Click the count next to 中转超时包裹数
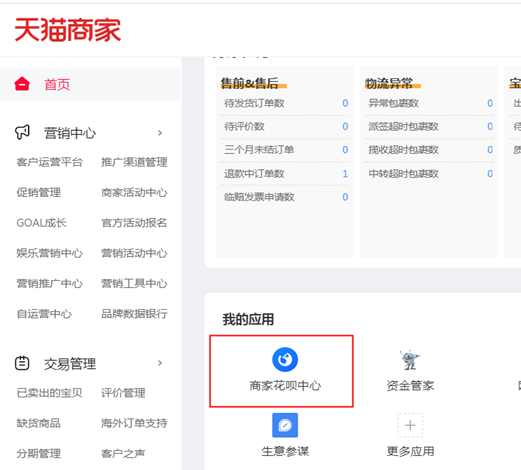Screen dimensions: 521x470 click(490, 174)
